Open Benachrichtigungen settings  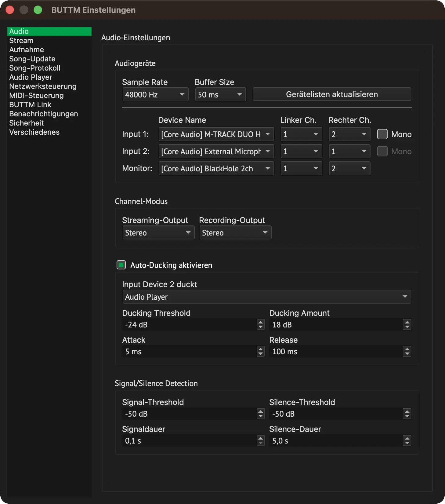[x=49, y=114]
